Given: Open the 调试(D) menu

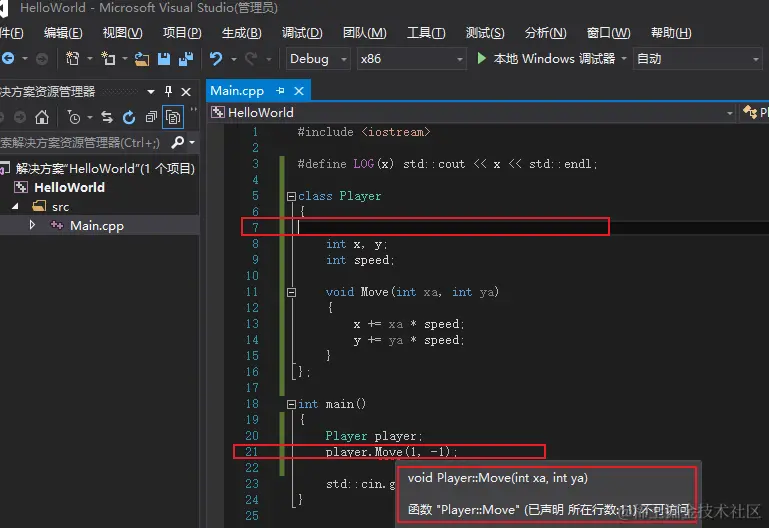Looking at the screenshot, I should click(x=302, y=33).
